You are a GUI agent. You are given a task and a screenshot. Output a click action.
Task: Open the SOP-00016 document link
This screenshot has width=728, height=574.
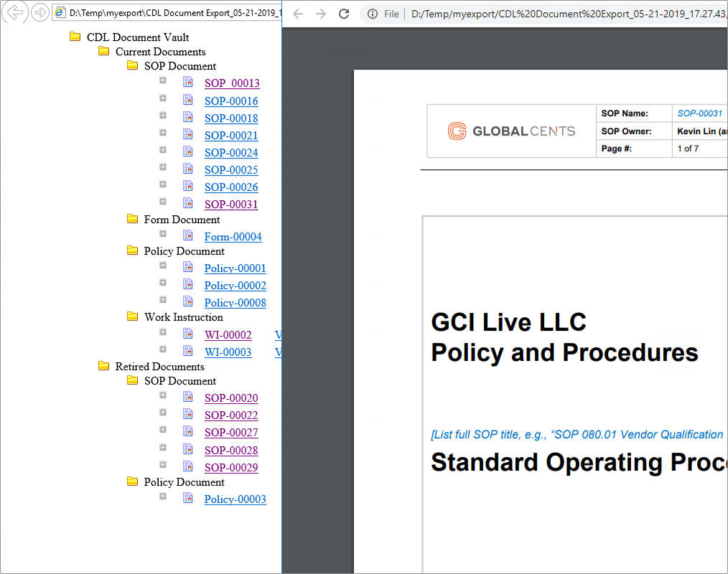pos(231,101)
